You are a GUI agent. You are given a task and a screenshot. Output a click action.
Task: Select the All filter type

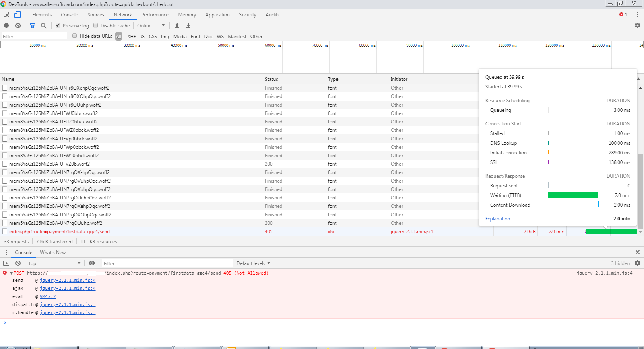click(118, 36)
